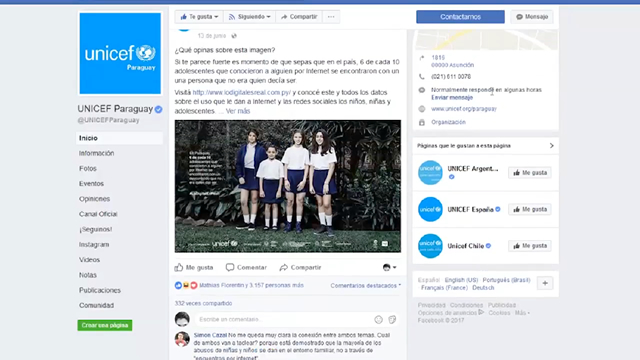
Task: Click Simon Cazal's comment avatar
Action: tap(182, 339)
